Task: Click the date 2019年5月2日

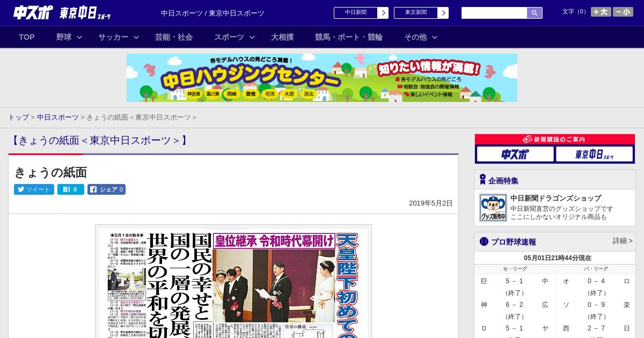Action: point(431,203)
